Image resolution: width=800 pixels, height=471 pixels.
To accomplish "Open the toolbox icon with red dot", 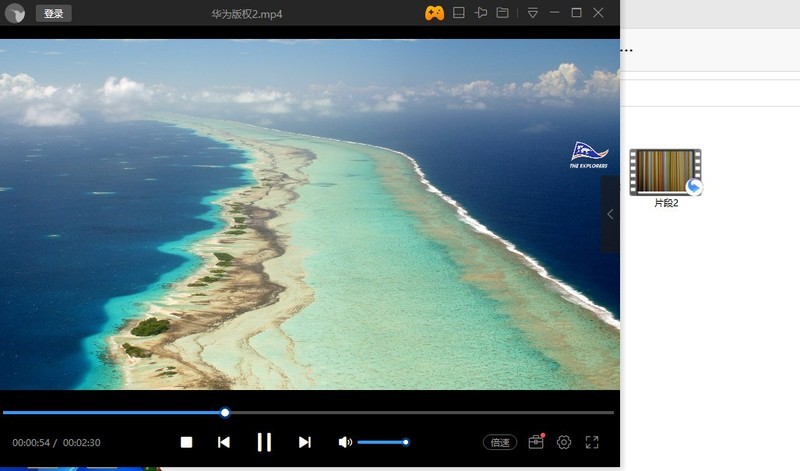I will click(x=536, y=442).
